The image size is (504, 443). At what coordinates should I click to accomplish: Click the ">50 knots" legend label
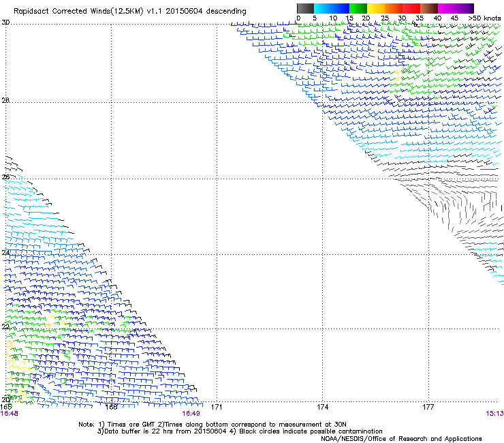click(484, 18)
